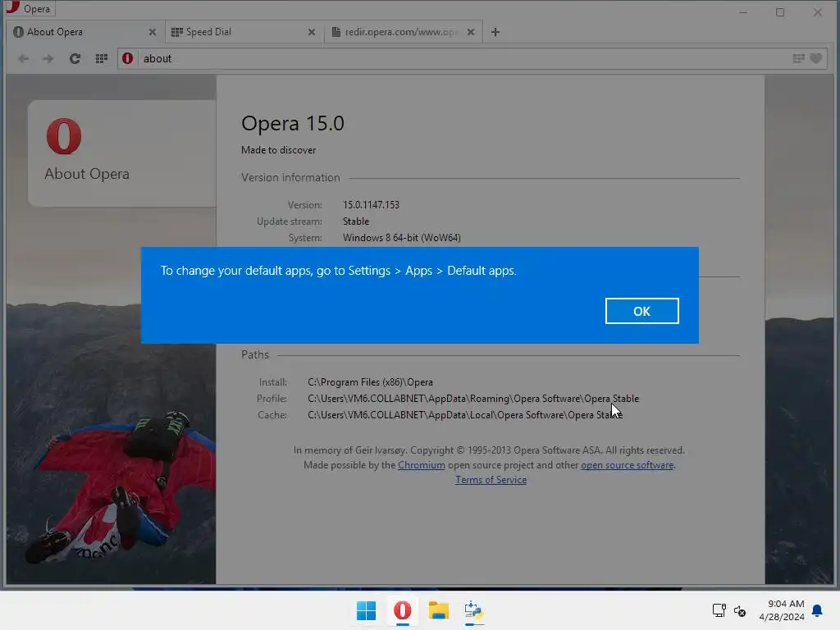The height and width of the screenshot is (630, 840).
Task: Click Opera icon in the taskbar
Action: click(x=402, y=610)
